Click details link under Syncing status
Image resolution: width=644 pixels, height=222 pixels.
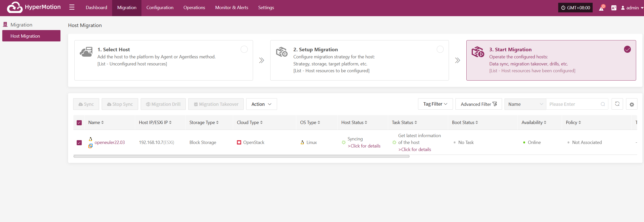(x=364, y=146)
